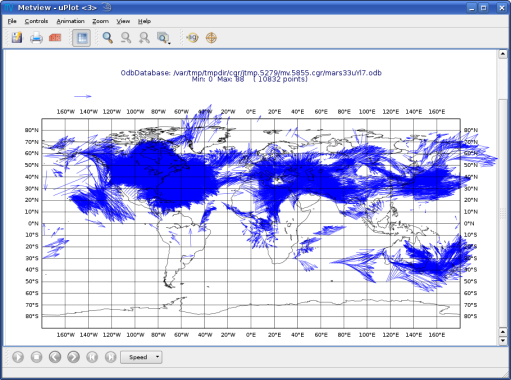Minimize the Metview uPlot window
Viewport: 511px width, 380px height.
[471, 8]
